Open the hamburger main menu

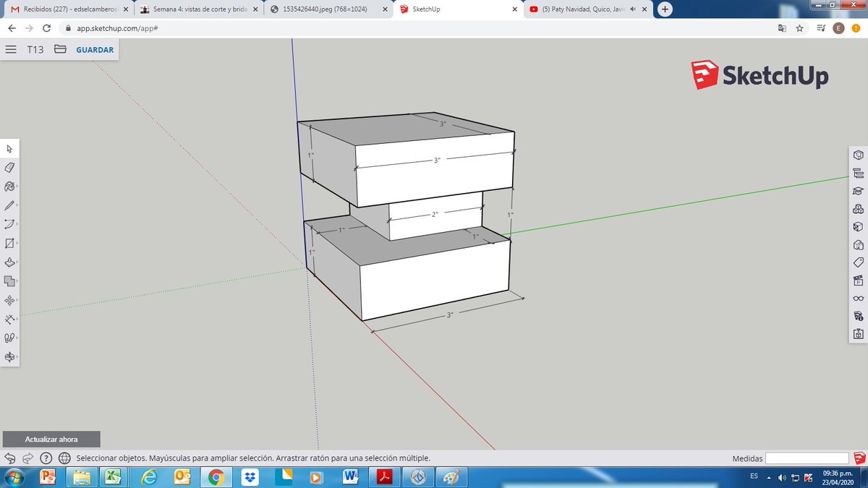point(11,50)
